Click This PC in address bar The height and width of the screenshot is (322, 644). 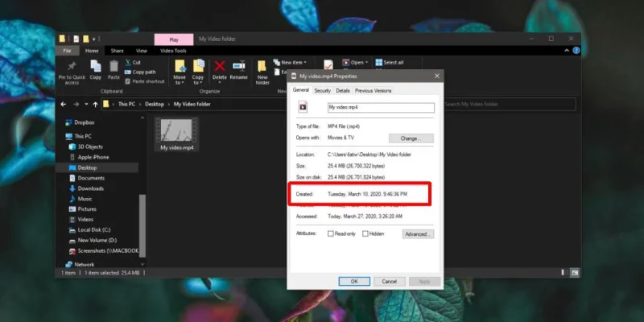[x=126, y=105]
